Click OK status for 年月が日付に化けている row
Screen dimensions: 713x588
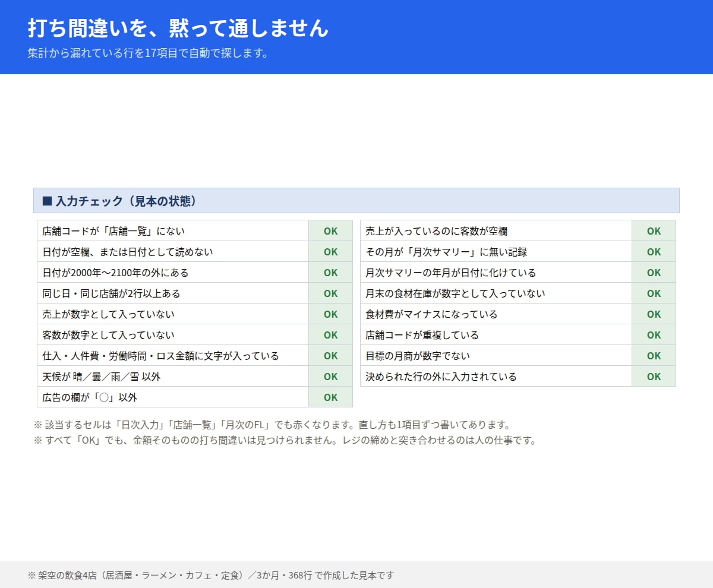point(654,273)
